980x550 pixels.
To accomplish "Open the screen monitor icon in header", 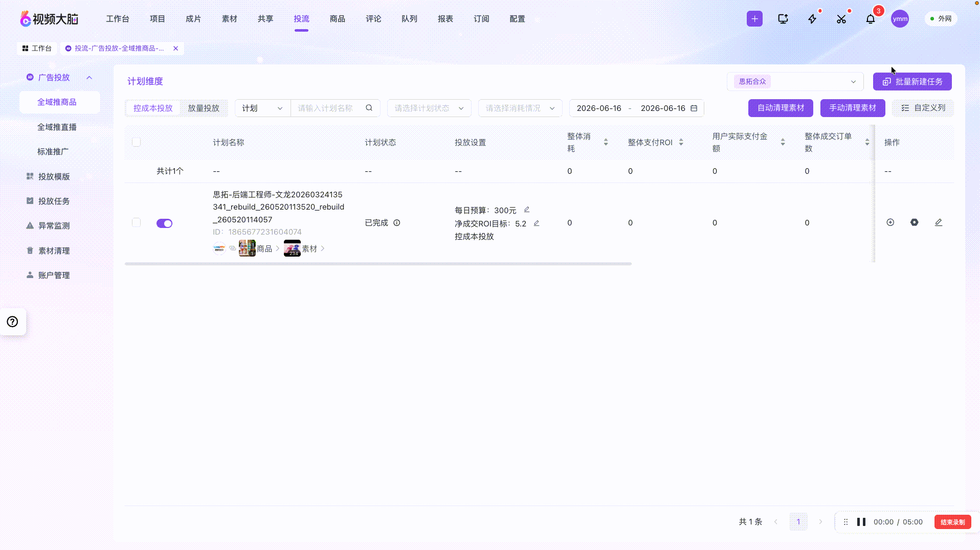I will [x=783, y=19].
